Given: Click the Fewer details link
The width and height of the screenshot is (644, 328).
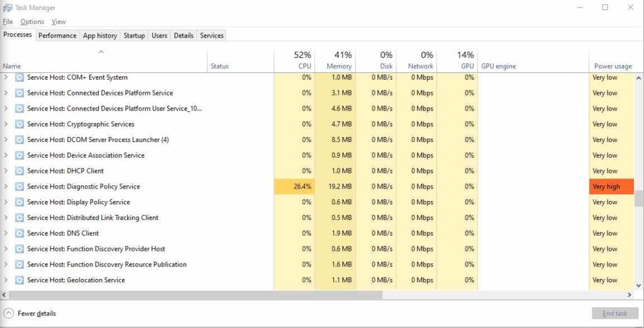Looking at the screenshot, I should point(36,314).
